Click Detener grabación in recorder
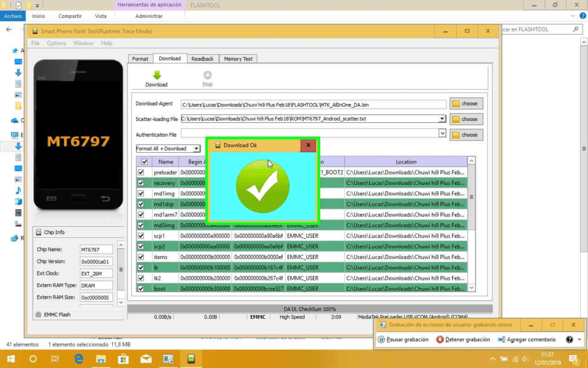Viewport: 588px width, 368px height. (x=463, y=339)
